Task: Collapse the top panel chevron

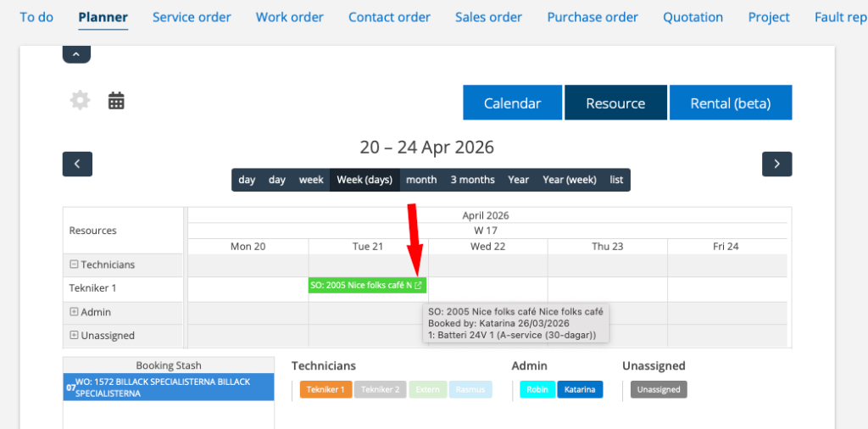Action: [76, 54]
